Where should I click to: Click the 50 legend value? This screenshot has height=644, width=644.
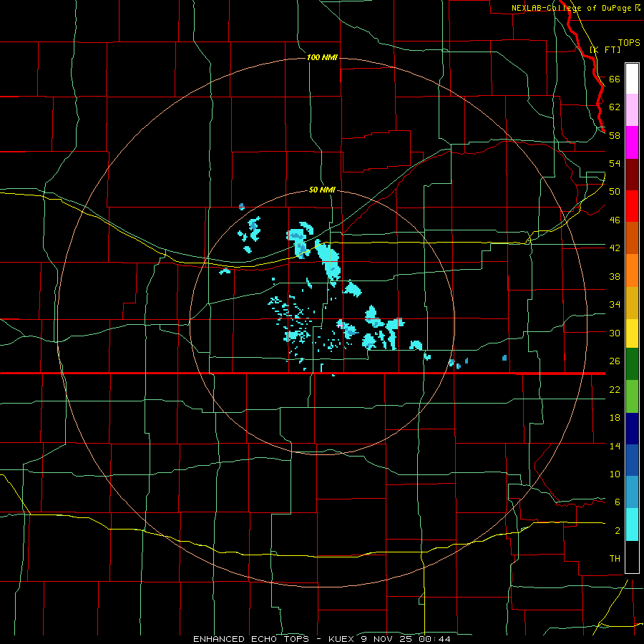(615, 191)
